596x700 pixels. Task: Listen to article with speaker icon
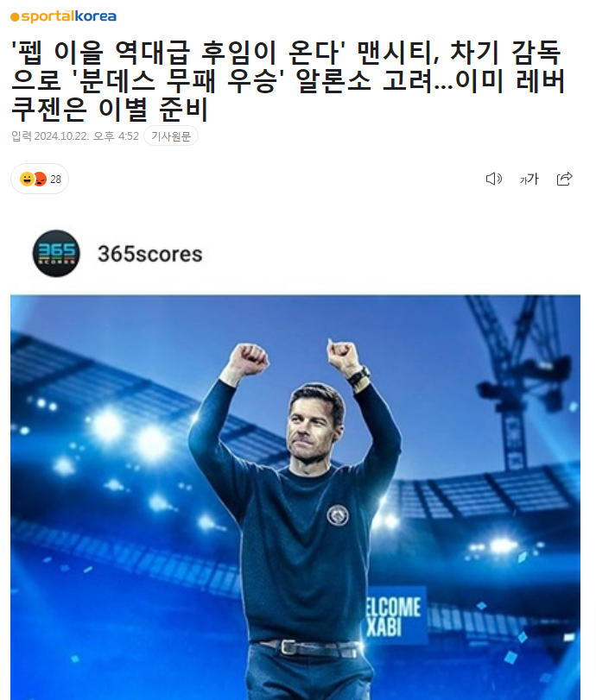click(494, 179)
